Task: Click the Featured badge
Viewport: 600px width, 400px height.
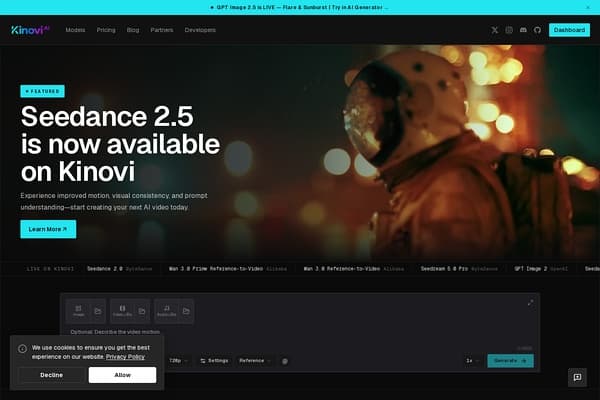Action: point(42,91)
